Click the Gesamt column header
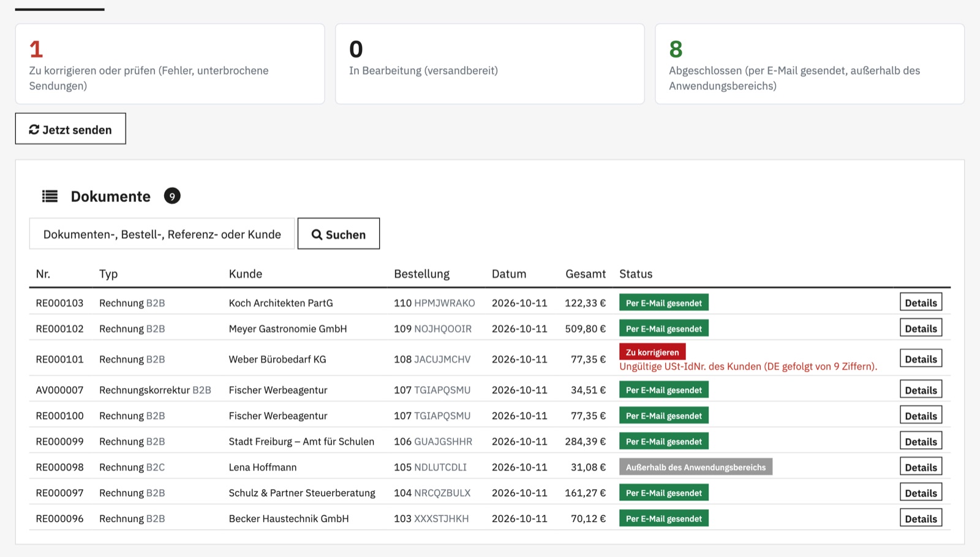This screenshot has height=557, width=980. (586, 274)
